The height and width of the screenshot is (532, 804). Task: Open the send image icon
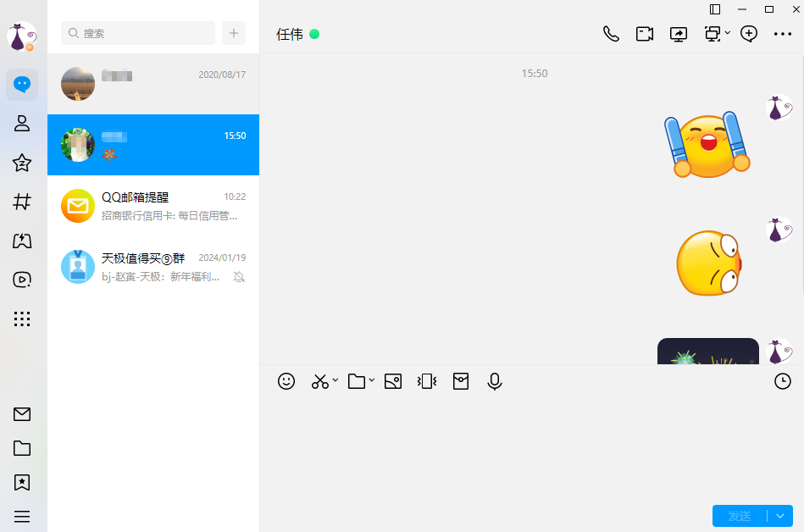(392, 381)
